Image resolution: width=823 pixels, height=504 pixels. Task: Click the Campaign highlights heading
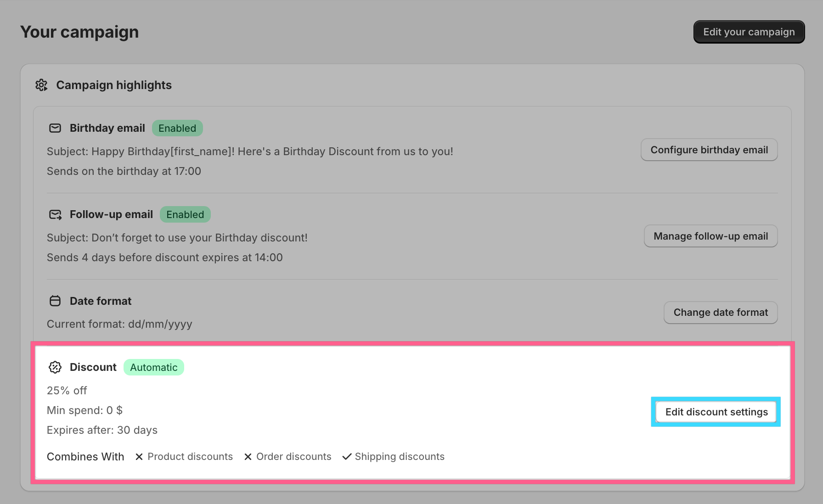pyautogui.click(x=114, y=85)
